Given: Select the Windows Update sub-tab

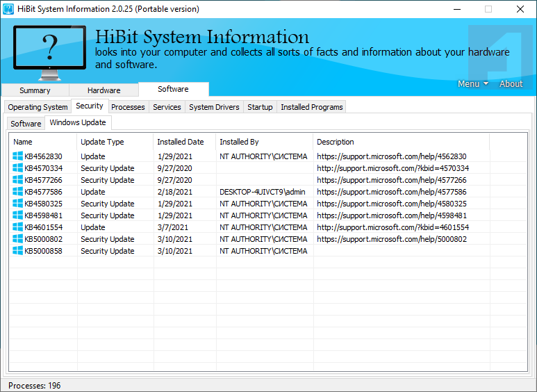Looking at the screenshot, I should [x=78, y=122].
